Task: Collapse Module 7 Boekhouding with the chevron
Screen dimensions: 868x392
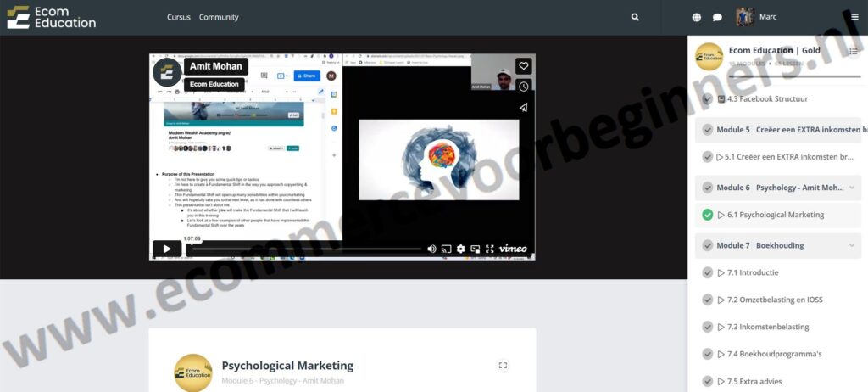Action: [x=852, y=245]
